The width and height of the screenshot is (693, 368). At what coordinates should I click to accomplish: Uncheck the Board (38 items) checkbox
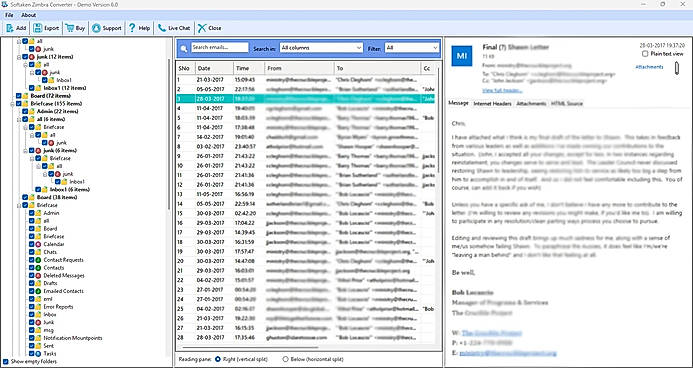25,197
